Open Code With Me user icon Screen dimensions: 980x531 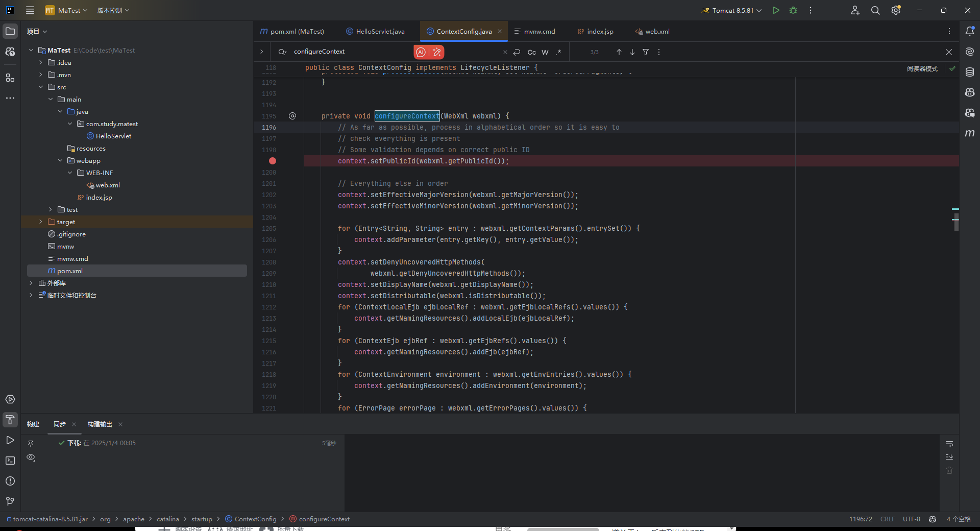[855, 10]
